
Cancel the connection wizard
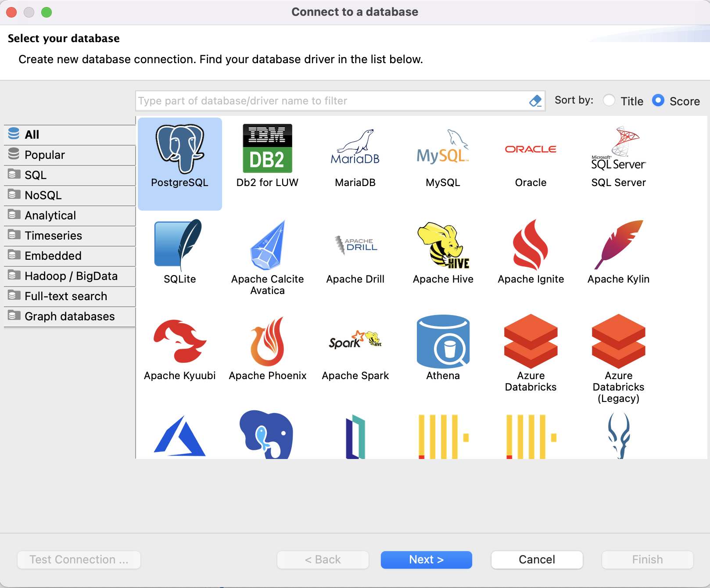(537, 560)
